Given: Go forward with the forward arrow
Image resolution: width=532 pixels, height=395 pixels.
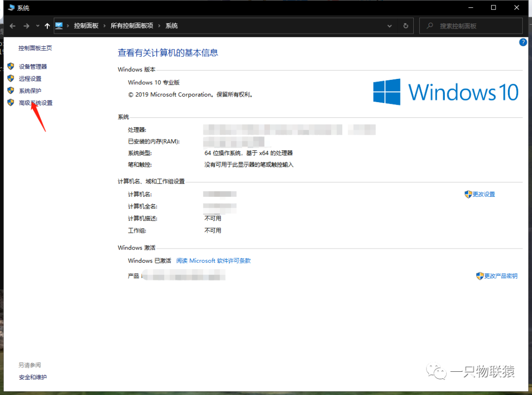Looking at the screenshot, I should [26, 26].
